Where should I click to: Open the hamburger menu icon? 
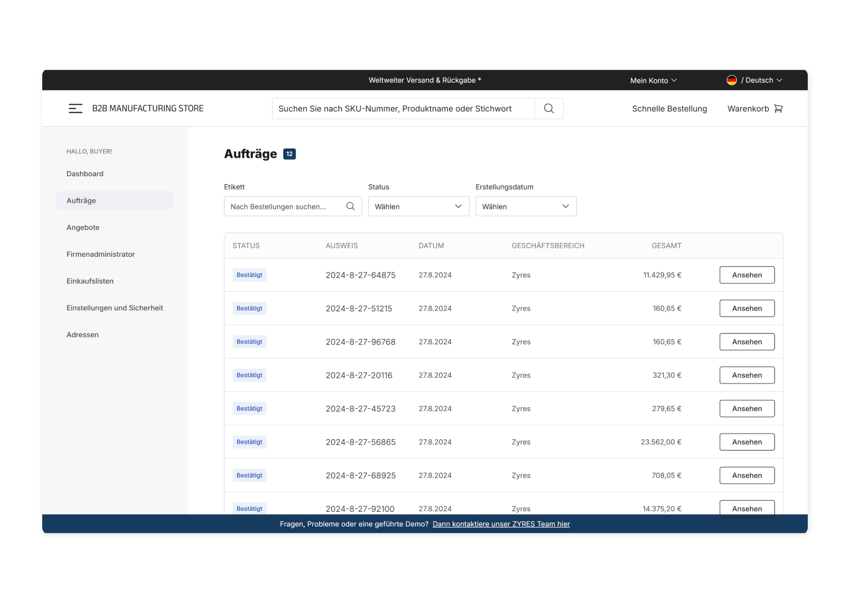tap(75, 109)
